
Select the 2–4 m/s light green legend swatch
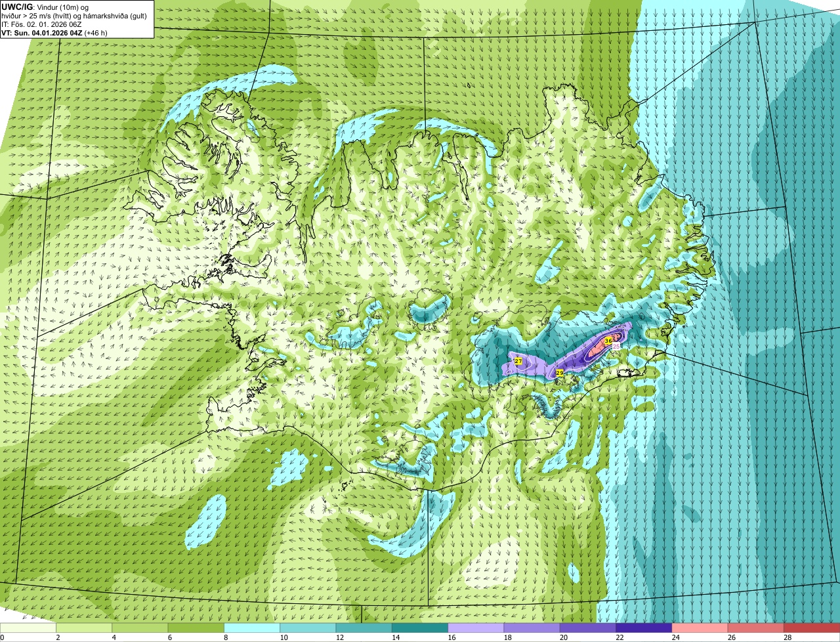(85, 628)
